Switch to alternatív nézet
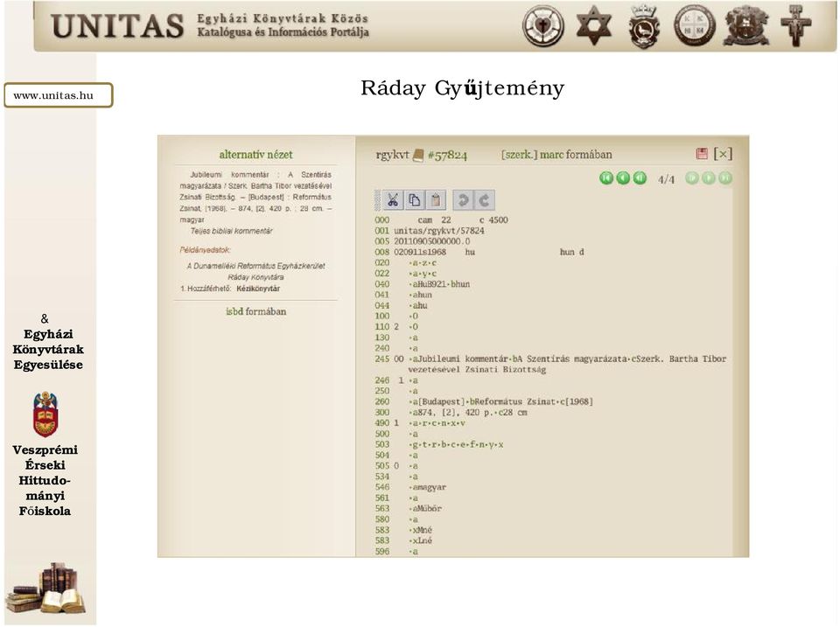Image resolution: width=840 pixels, height=627 pixels. tap(255, 155)
